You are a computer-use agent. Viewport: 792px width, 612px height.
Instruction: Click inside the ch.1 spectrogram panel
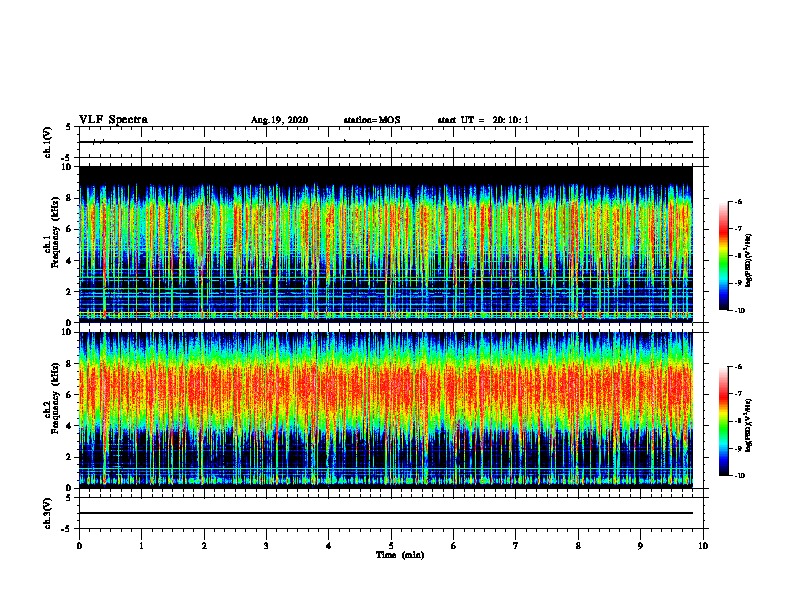click(386, 244)
